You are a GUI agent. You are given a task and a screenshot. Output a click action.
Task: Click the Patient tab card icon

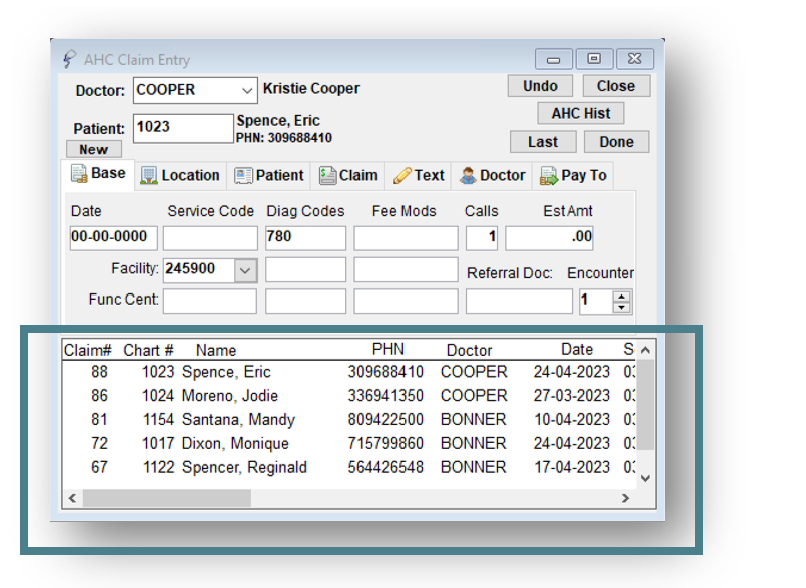(x=243, y=176)
